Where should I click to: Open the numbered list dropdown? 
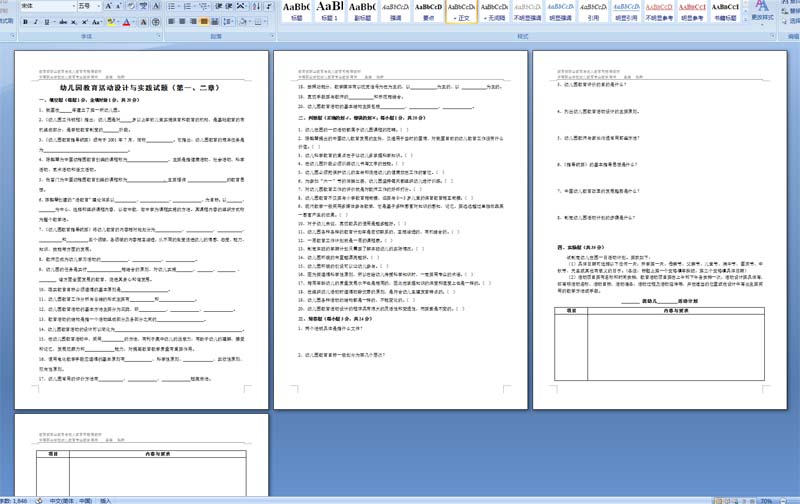(195, 6)
